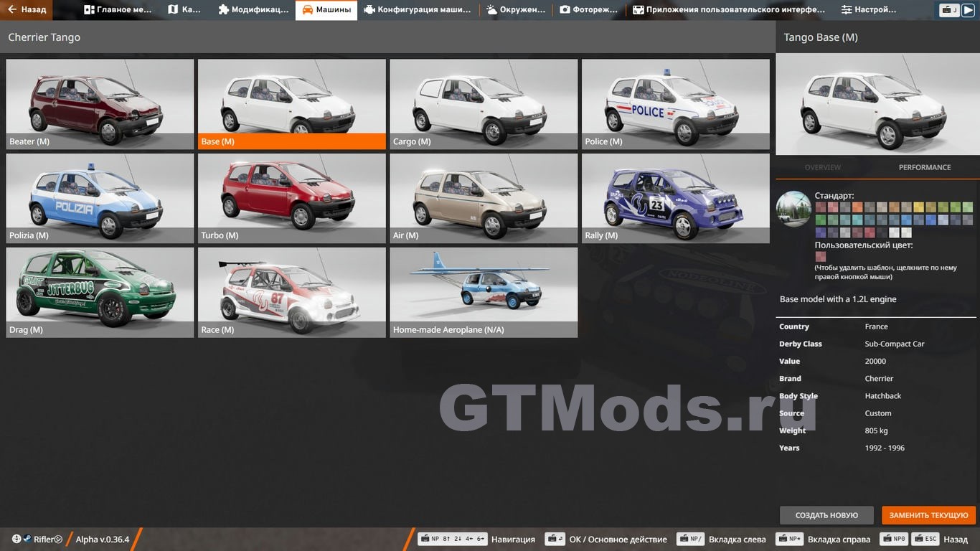Select the custom color swatch under Пользовательский цвет
Image resolution: width=980 pixels, height=551 pixels.
[x=820, y=257]
